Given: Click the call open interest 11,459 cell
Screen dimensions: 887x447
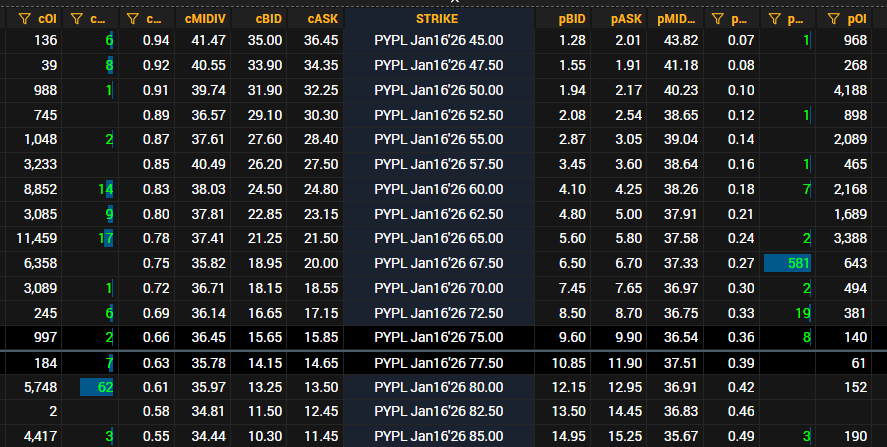Looking at the screenshot, I should [36, 239].
